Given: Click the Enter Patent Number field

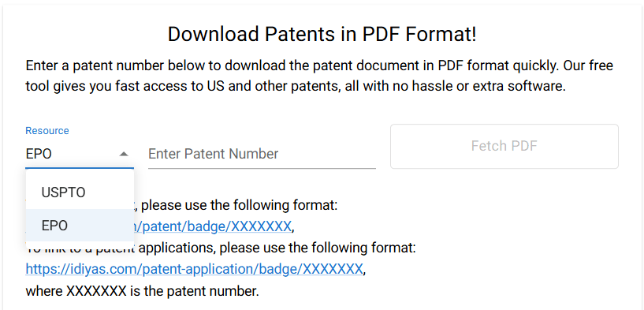Looking at the screenshot, I should point(262,154).
